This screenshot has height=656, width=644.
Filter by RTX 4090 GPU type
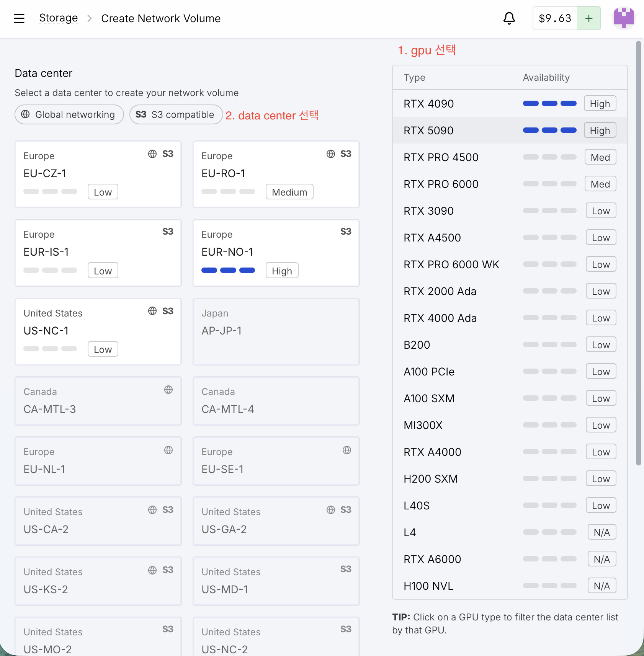pyautogui.click(x=510, y=103)
